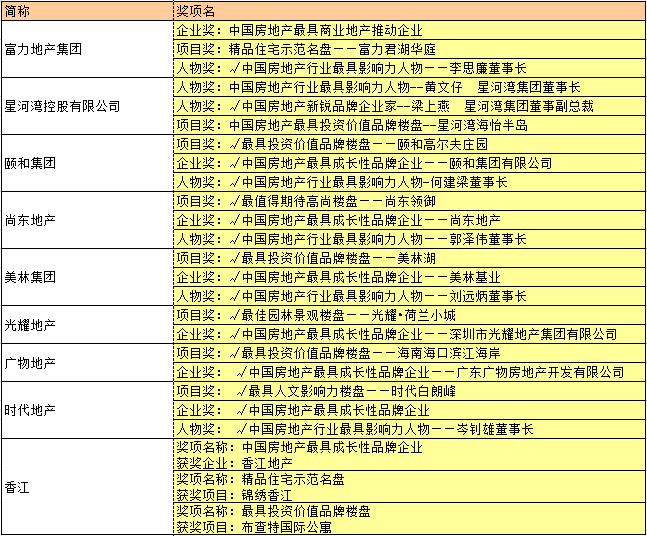Select the row with 海南海口滨江海岸
This screenshot has width=647, height=536.
pos(409,353)
